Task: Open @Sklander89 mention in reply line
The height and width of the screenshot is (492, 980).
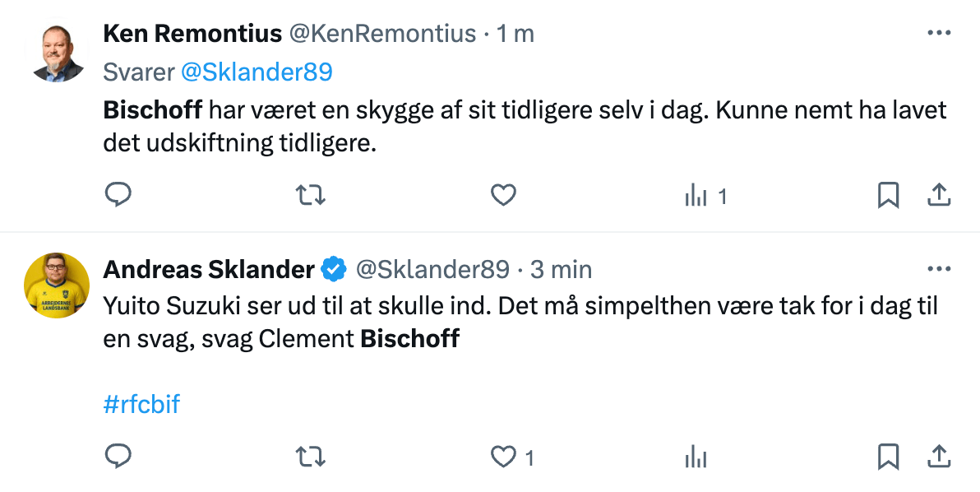Action: pyautogui.click(x=257, y=72)
